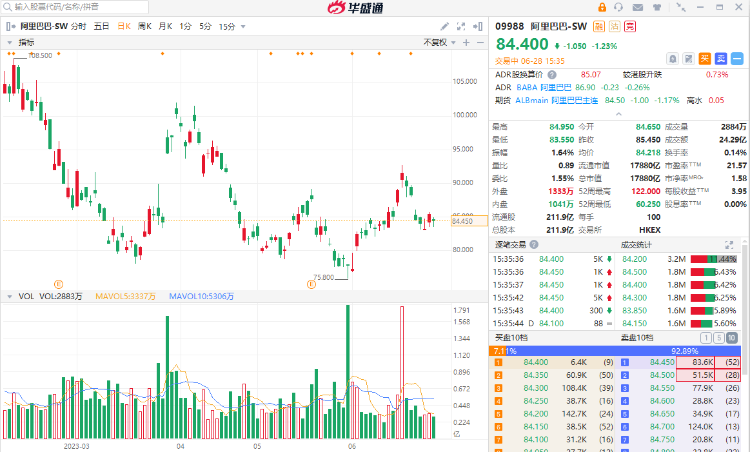Click the light-blue minus remove-watchlist button
The height and width of the screenshot is (452, 750).
(737, 58)
